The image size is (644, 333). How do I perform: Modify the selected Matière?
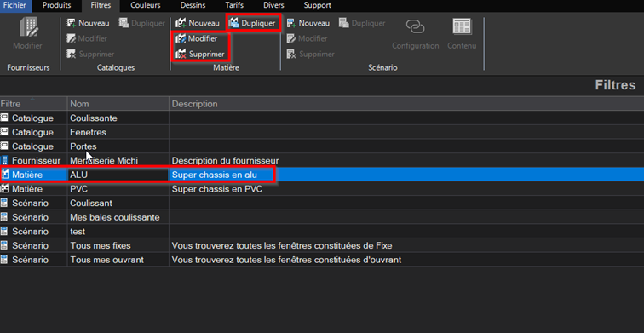point(196,38)
